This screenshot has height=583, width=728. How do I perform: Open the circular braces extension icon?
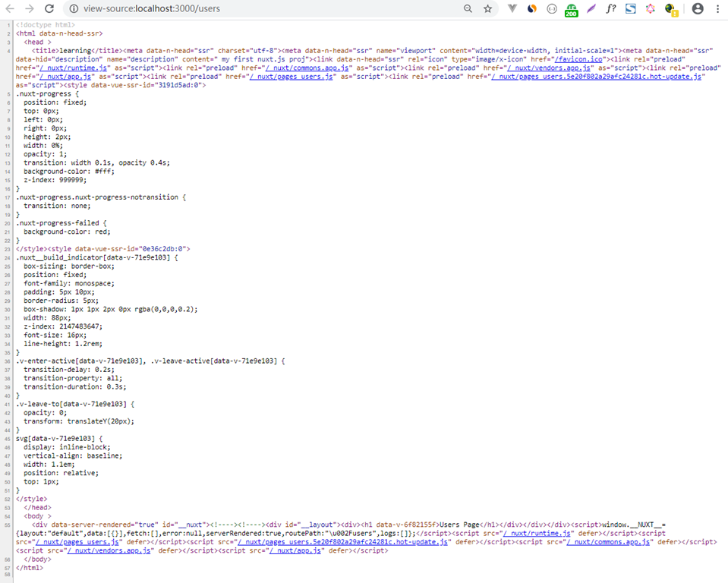[x=552, y=8]
